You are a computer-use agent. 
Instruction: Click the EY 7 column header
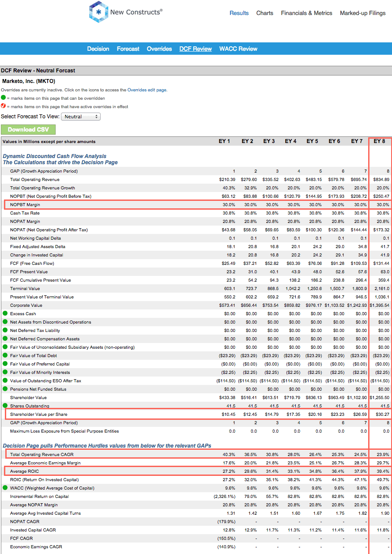point(357,141)
